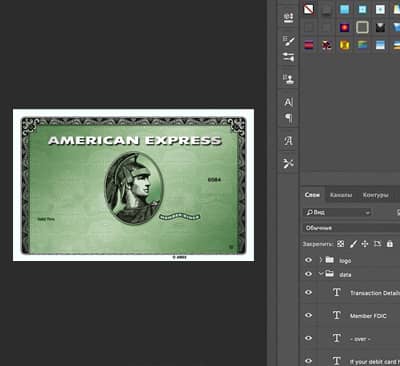This screenshot has height=366, width=400.
Task: Open the 'Обычные' blend mode dropdown
Action: coord(351,228)
